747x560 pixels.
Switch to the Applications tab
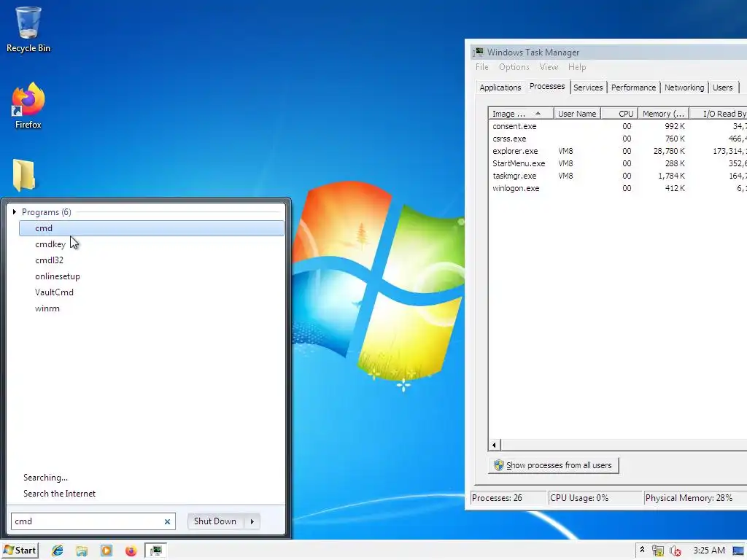[500, 87]
